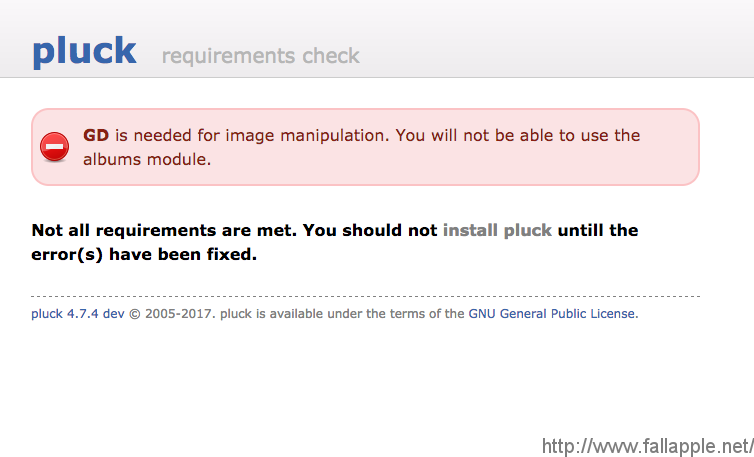This screenshot has width=754, height=457.
Task: Click the 'albums module' error text line
Action: coord(147,159)
